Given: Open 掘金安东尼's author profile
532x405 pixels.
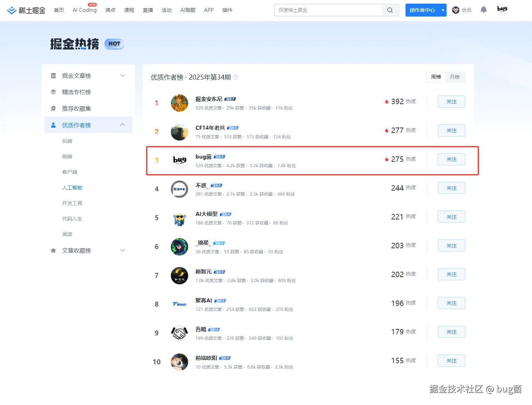Looking at the screenshot, I should (x=209, y=99).
